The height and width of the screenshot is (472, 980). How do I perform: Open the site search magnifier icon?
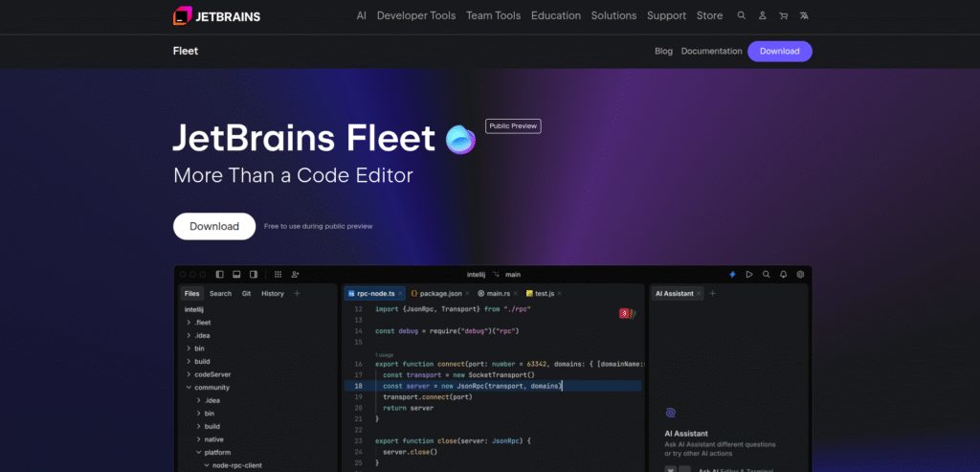click(742, 16)
